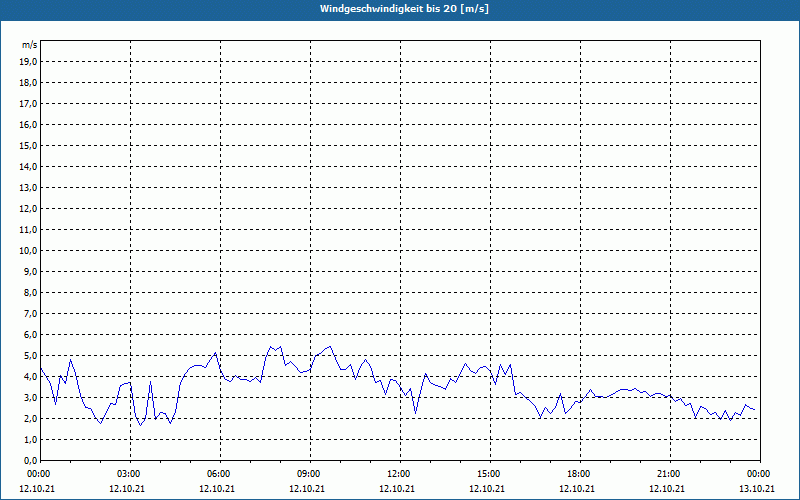Click the 15,0 y-axis label
This screenshot has height=500, width=800.
[x=29, y=145]
